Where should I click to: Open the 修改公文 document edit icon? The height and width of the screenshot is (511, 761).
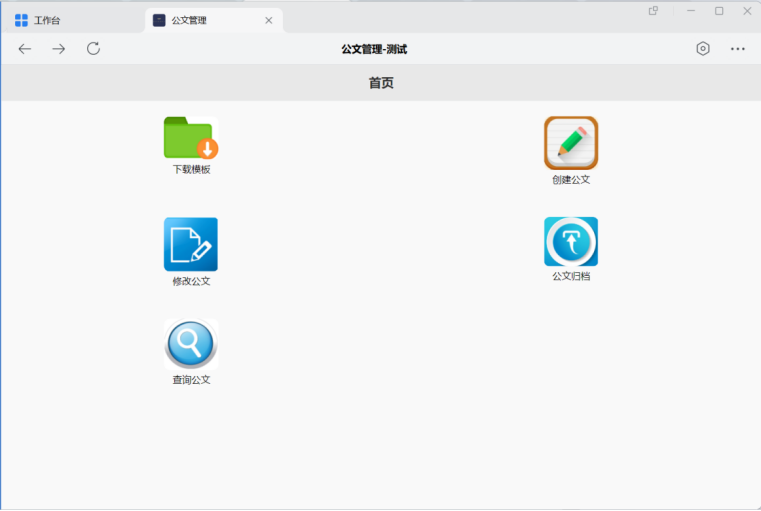pyautogui.click(x=191, y=244)
